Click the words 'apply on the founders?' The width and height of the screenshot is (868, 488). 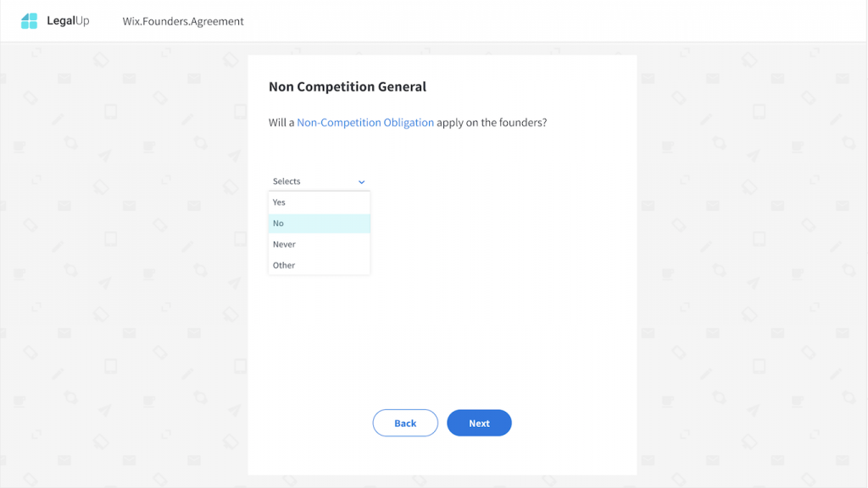(492, 122)
